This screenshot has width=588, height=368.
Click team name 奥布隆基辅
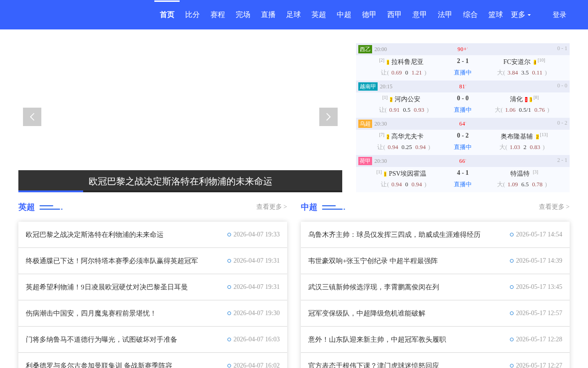pyautogui.click(x=517, y=137)
